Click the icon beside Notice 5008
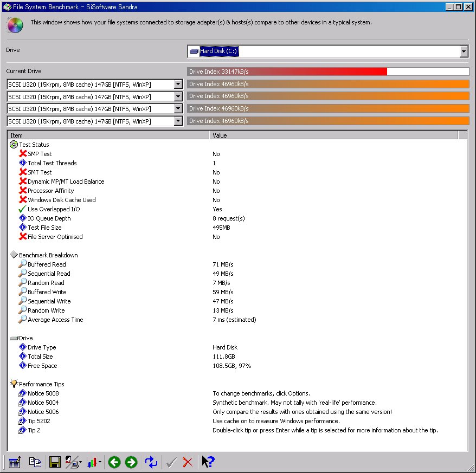The image size is (476, 473). 22,393
